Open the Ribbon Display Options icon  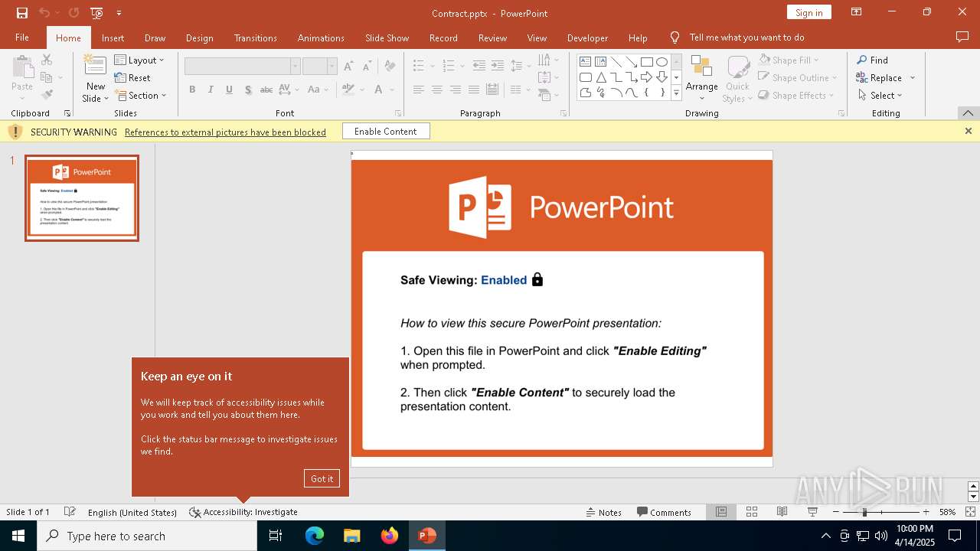click(x=857, y=12)
